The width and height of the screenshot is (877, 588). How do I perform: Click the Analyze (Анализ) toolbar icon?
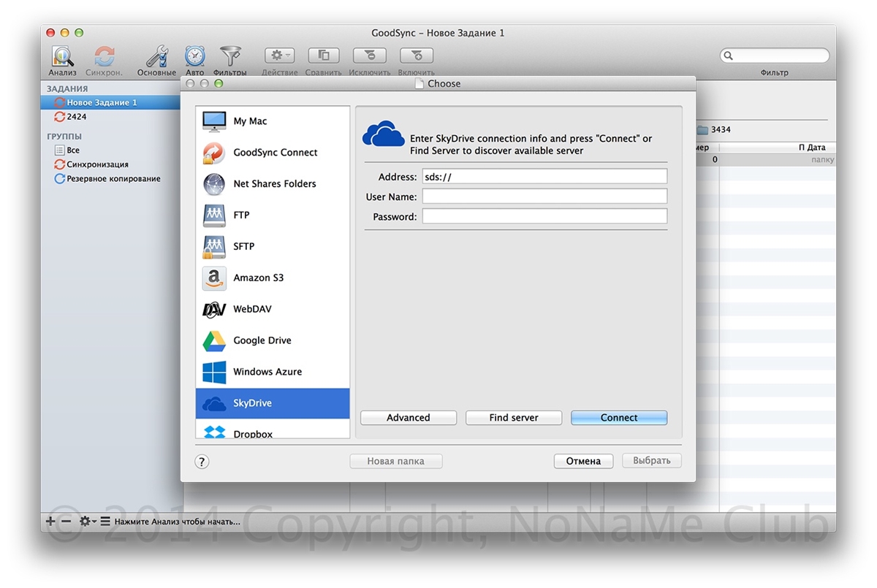[63, 58]
